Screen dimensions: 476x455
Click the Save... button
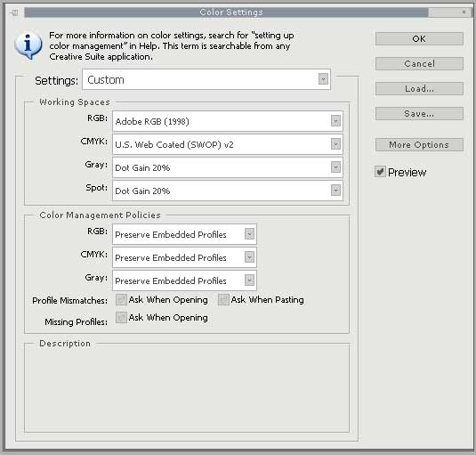point(419,114)
